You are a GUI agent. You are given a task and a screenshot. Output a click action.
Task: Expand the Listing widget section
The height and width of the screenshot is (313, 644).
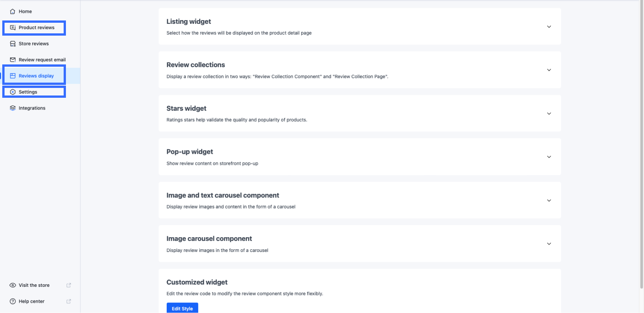(x=549, y=27)
